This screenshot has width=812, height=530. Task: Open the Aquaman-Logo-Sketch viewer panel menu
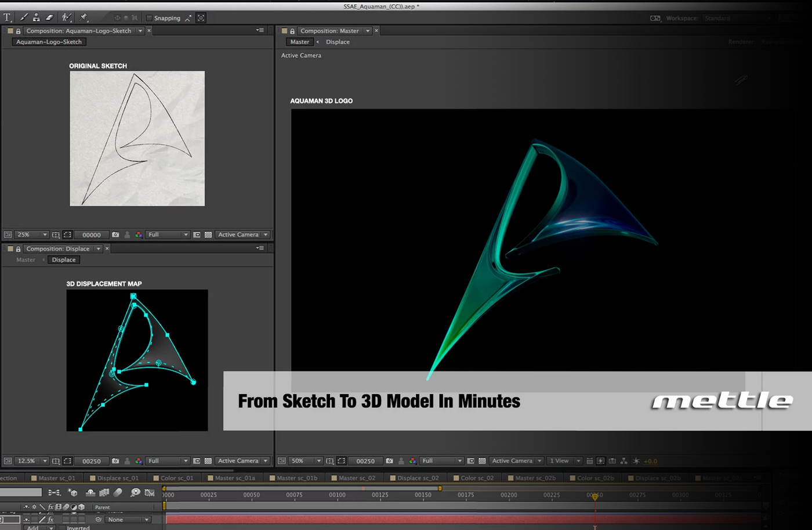click(260, 30)
